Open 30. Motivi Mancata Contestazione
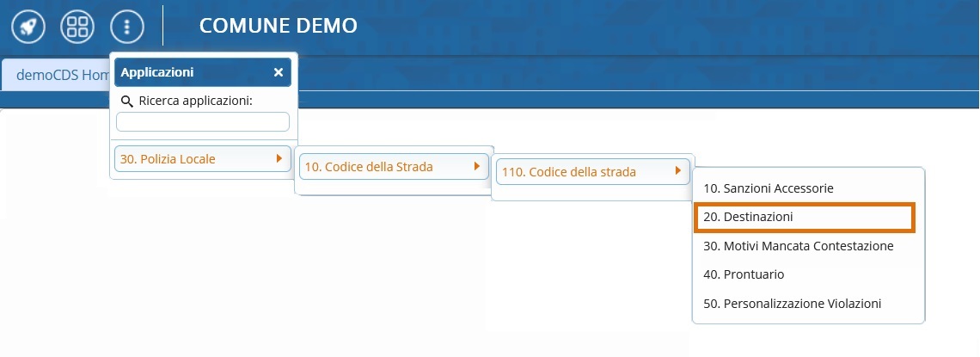Image resolution: width=980 pixels, height=357 pixels. pyautogui.click(x=799, y=246)
